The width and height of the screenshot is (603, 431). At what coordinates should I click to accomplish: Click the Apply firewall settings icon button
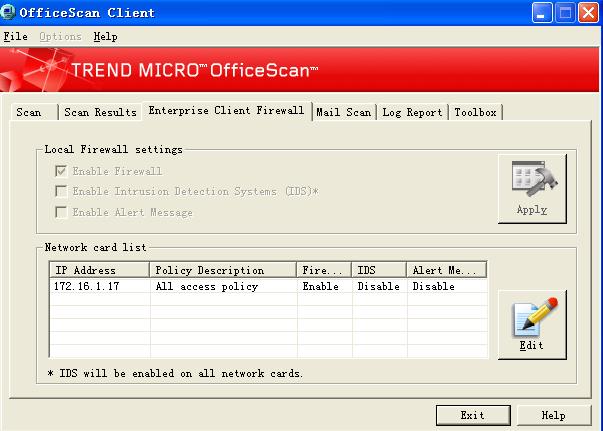click(x=532, y=189)
